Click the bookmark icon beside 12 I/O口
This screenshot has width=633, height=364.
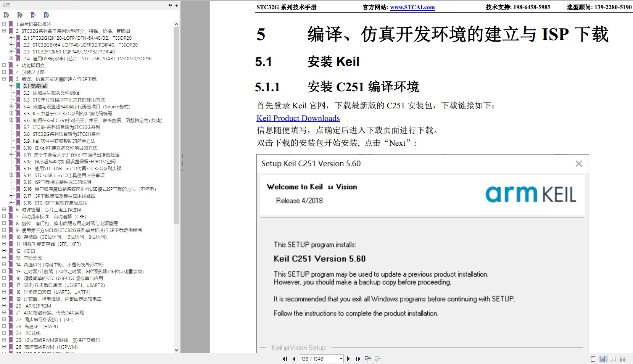pyautogui.click(x=11, y=251)
